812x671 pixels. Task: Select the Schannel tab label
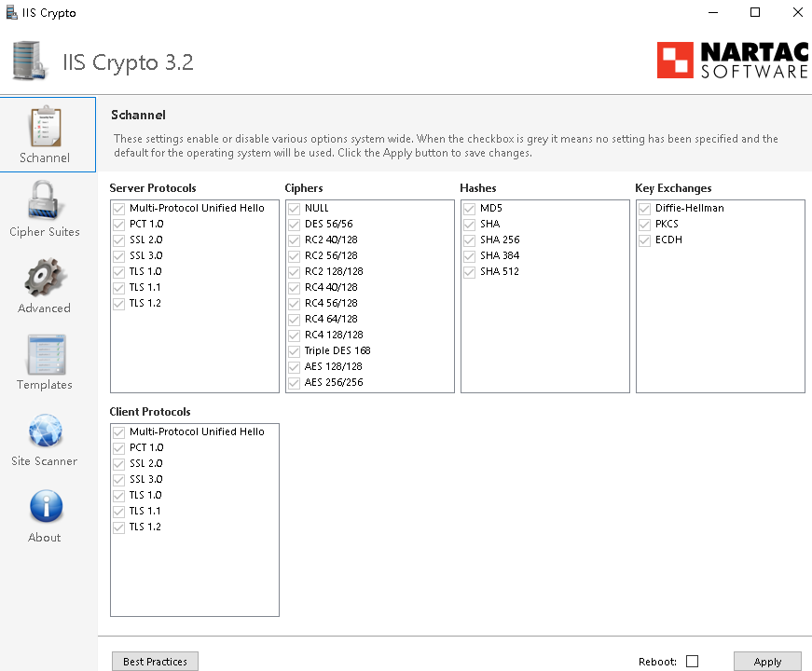click(45, 157)
